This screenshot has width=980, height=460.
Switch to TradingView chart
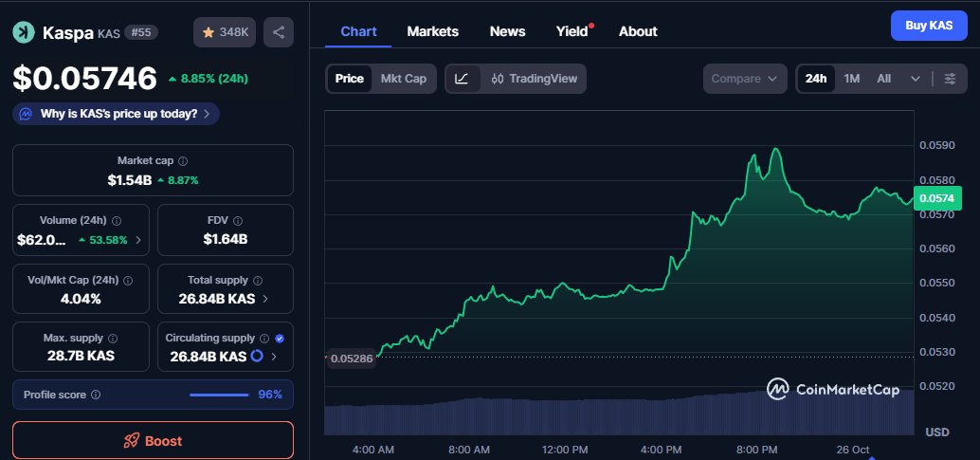tap(535, 79)
